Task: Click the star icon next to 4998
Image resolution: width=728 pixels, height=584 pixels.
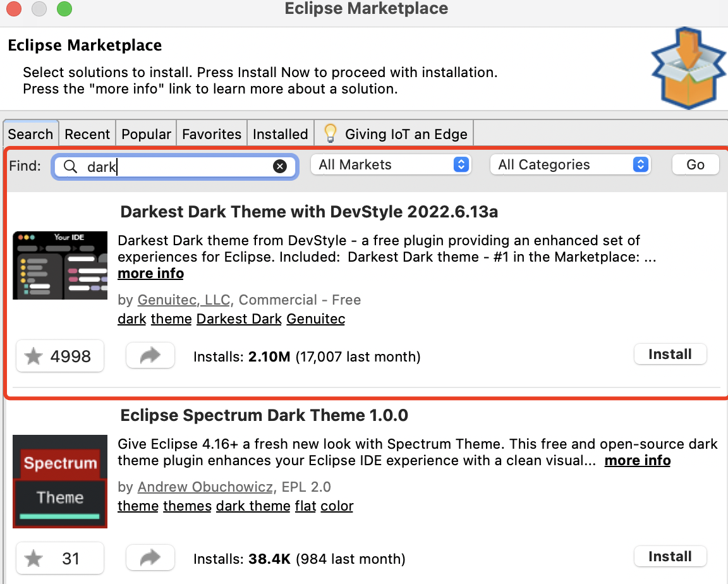Action: click(35, 355)
